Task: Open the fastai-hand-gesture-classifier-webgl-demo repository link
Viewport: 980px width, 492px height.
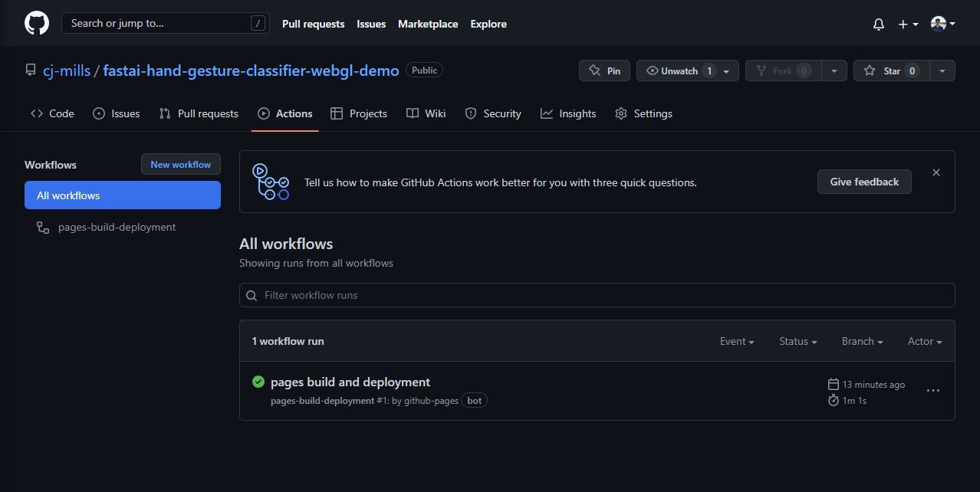Action: click(251, 71)
